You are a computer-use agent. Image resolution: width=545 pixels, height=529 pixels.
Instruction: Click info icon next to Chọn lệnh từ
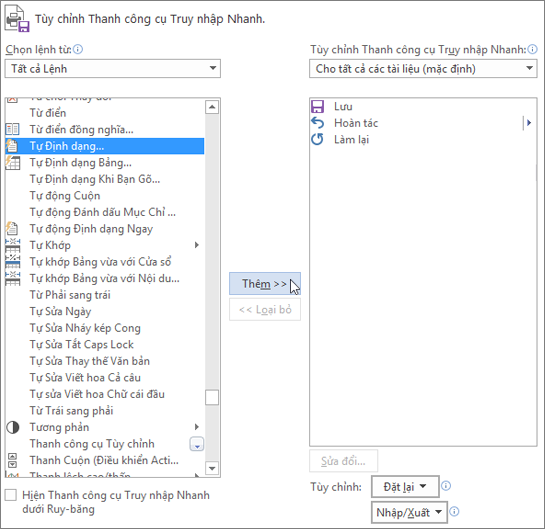(x=78, y=49)
